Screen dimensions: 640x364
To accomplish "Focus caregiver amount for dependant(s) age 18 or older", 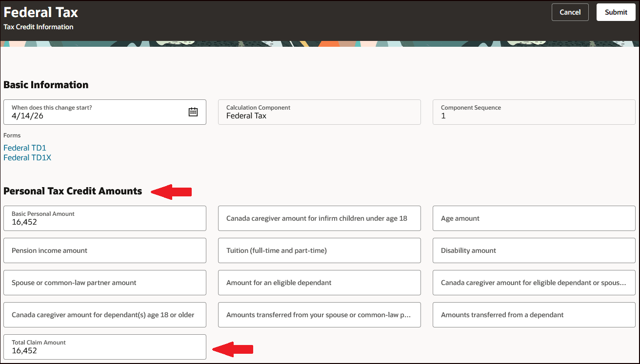I will point(105,315).
